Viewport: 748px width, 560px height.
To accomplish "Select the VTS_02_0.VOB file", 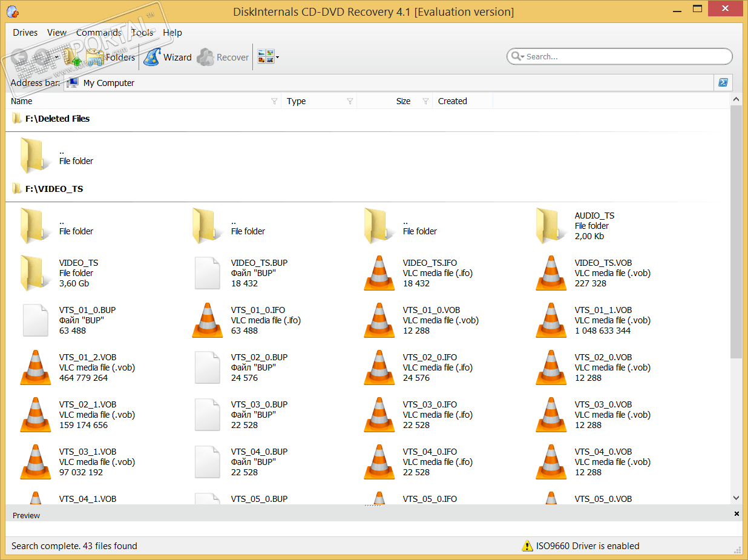I will point(592,367).
